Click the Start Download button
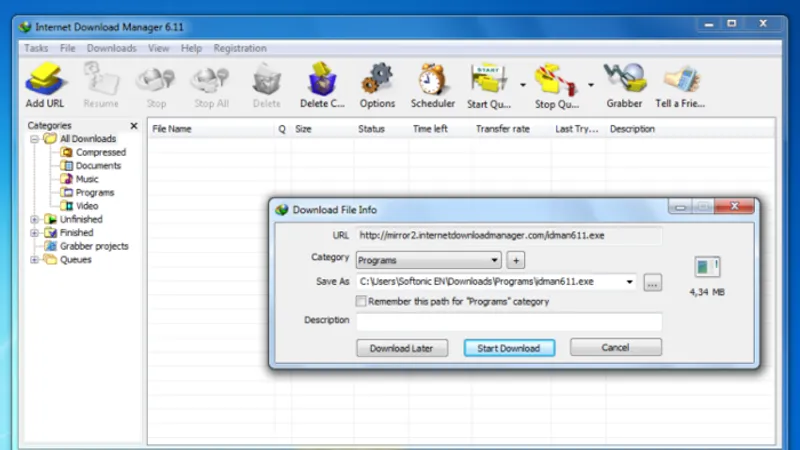 click(x=509, y=348)
